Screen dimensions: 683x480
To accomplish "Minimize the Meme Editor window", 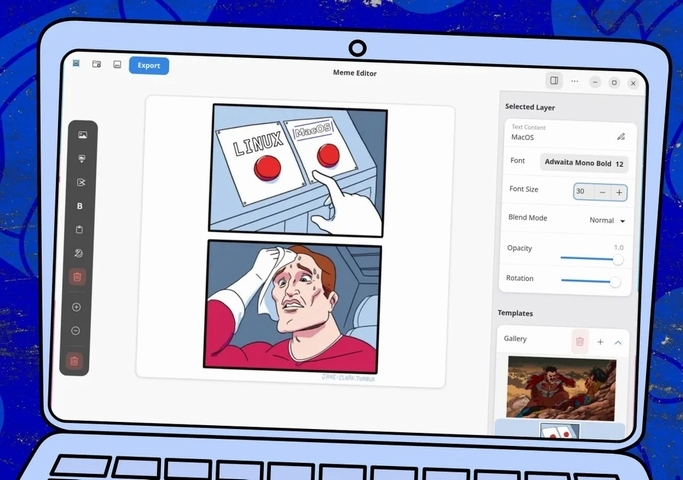I will tap(595, 82).
